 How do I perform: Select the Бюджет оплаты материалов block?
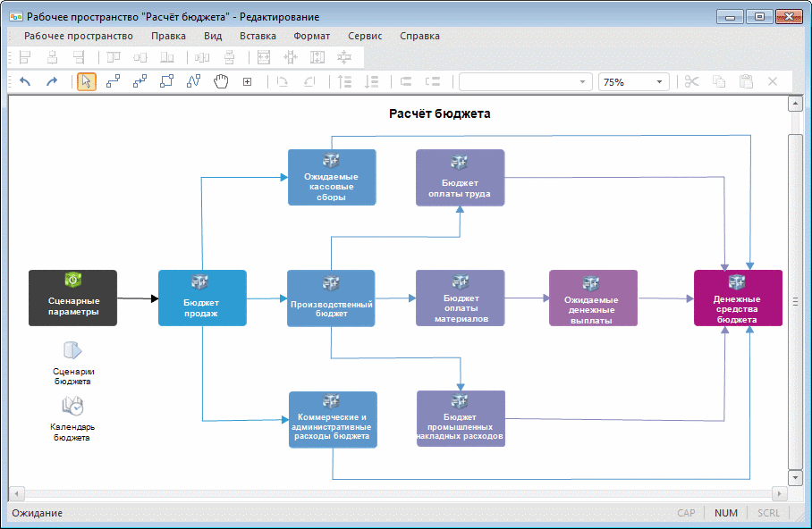461,298
